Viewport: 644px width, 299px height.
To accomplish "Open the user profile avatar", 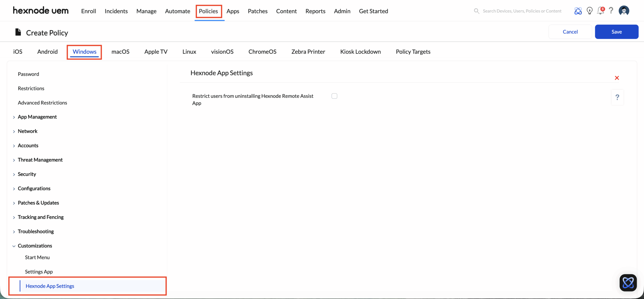I will pos(624,11).
